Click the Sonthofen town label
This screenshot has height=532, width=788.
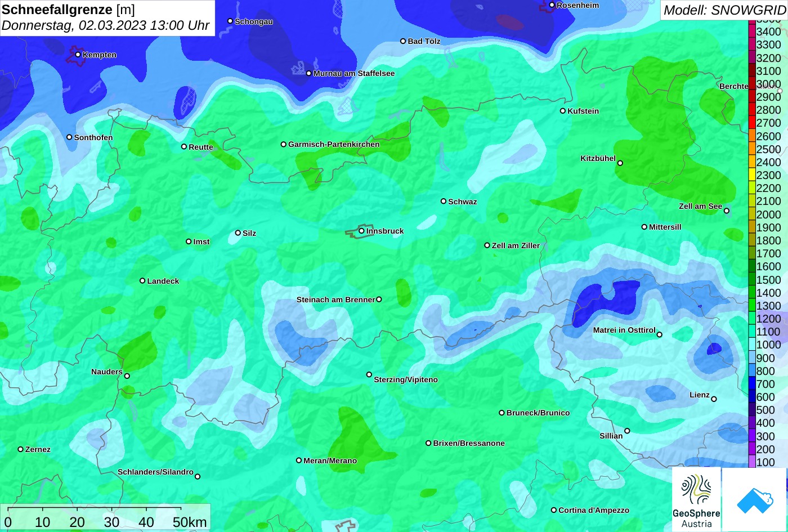[x=93, y=137]
